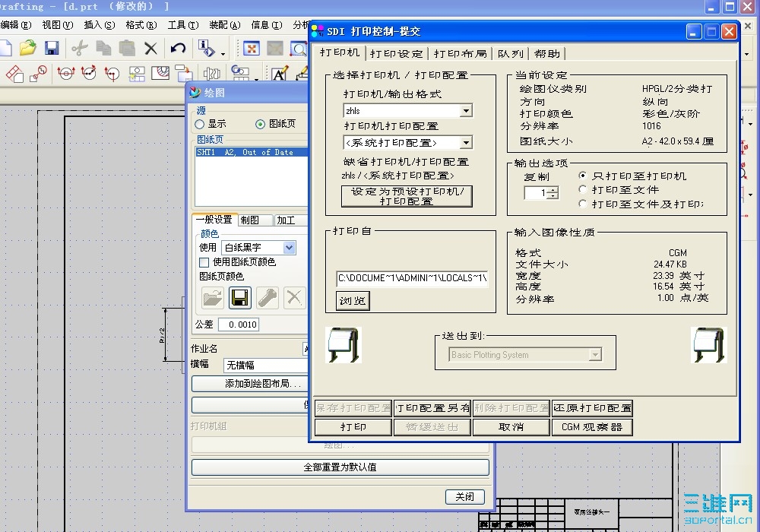
Task: Open the 系统打印配置 dropdown
Action: pyautogui.click(x=466, y=143)
